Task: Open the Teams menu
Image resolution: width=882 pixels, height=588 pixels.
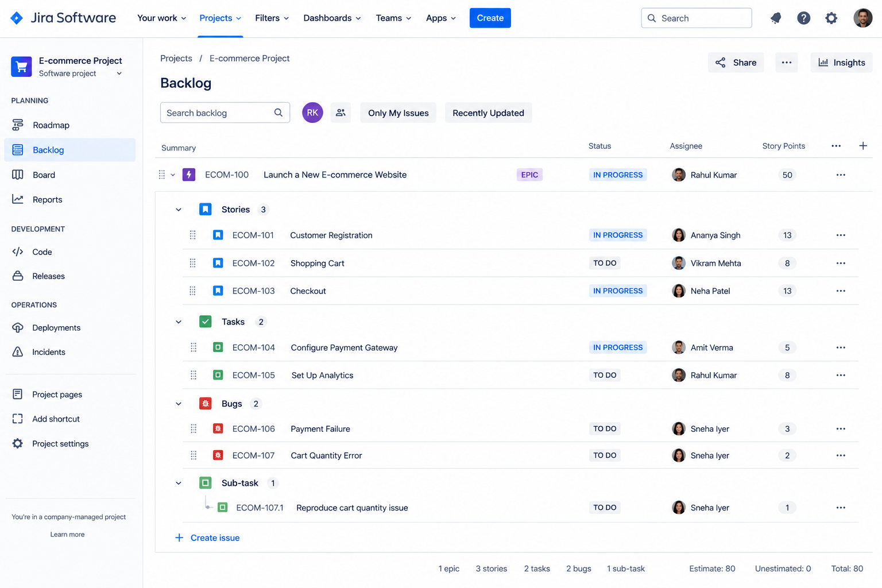Action: coord(393,18)
